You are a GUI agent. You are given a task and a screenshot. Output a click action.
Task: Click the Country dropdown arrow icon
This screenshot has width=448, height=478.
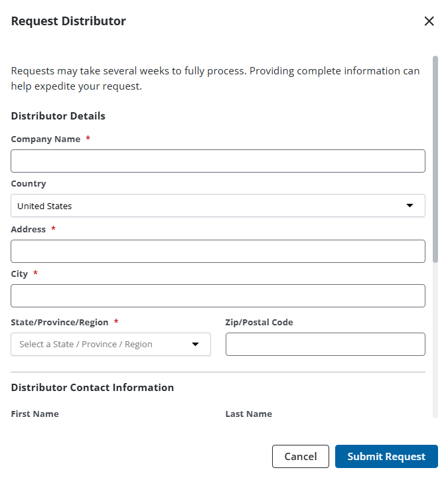[410, 206]
